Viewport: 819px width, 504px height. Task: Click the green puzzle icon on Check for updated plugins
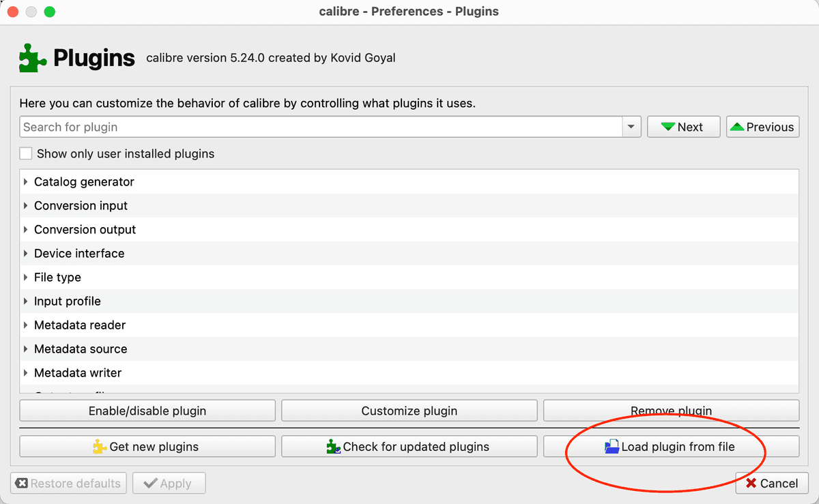tap(334, 447)
